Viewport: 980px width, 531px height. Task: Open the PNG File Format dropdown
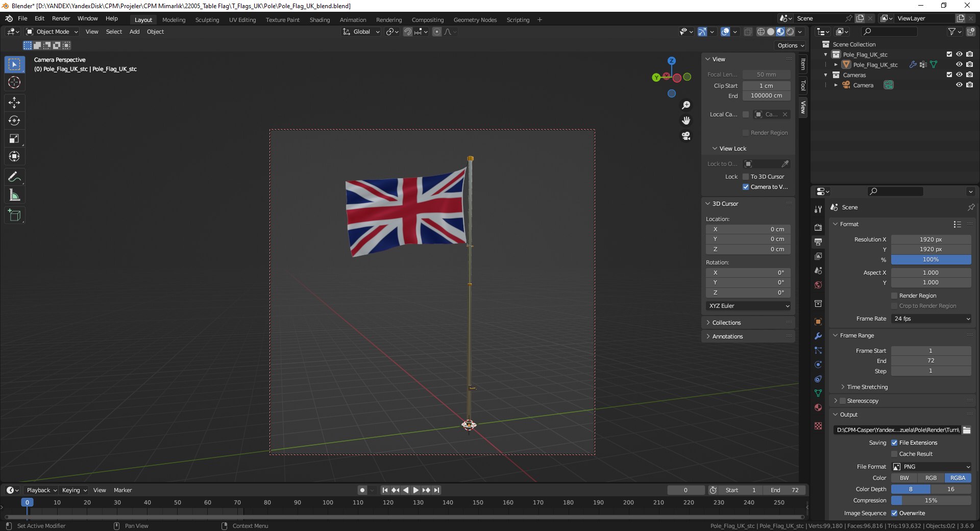(932, 467)
